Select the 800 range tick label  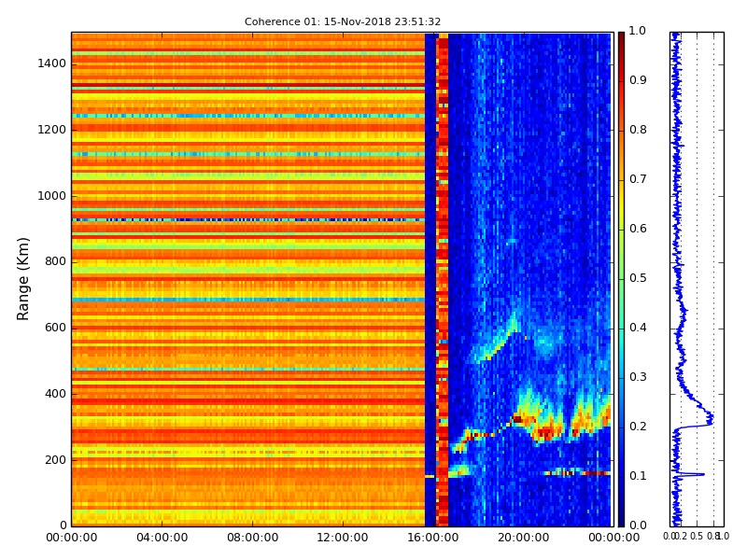(56, 262)
